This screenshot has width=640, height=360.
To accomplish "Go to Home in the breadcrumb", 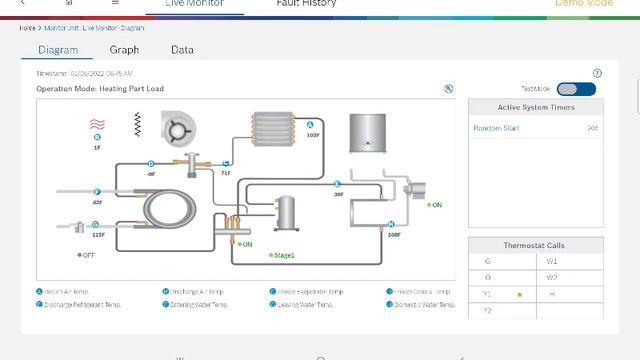I will pyautogui.click(x=27, y=28).
